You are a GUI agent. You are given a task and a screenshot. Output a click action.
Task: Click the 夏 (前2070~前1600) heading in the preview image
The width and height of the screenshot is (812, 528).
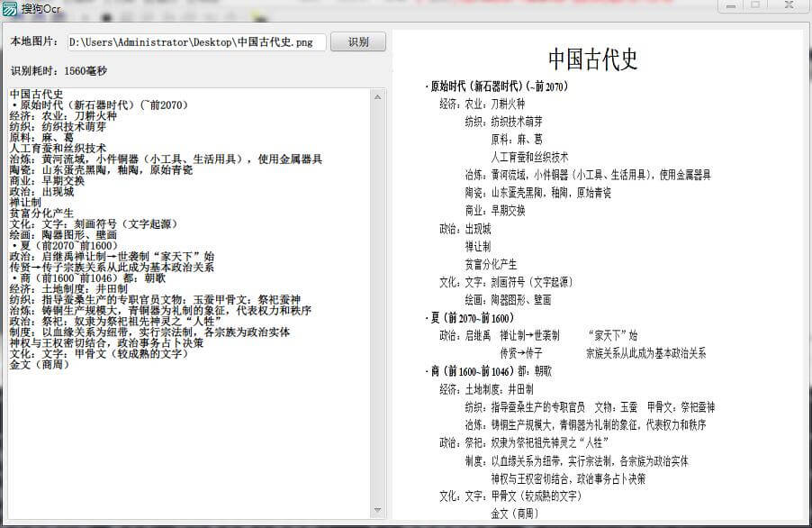[x=472, y=318]
